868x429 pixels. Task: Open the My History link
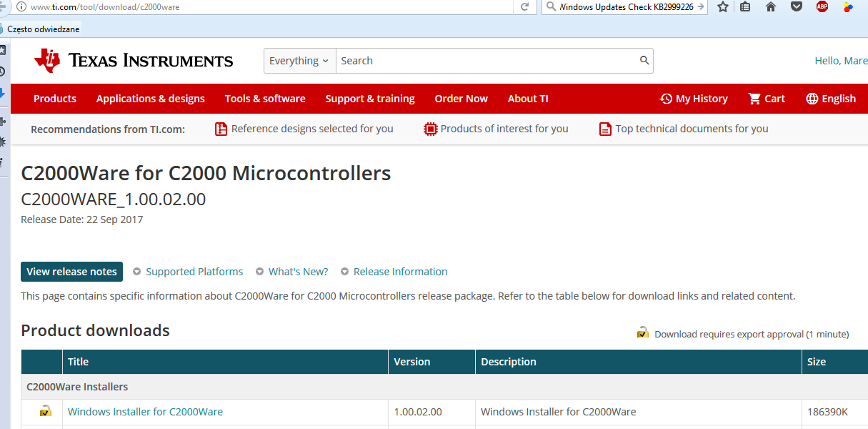coord(702,99)
